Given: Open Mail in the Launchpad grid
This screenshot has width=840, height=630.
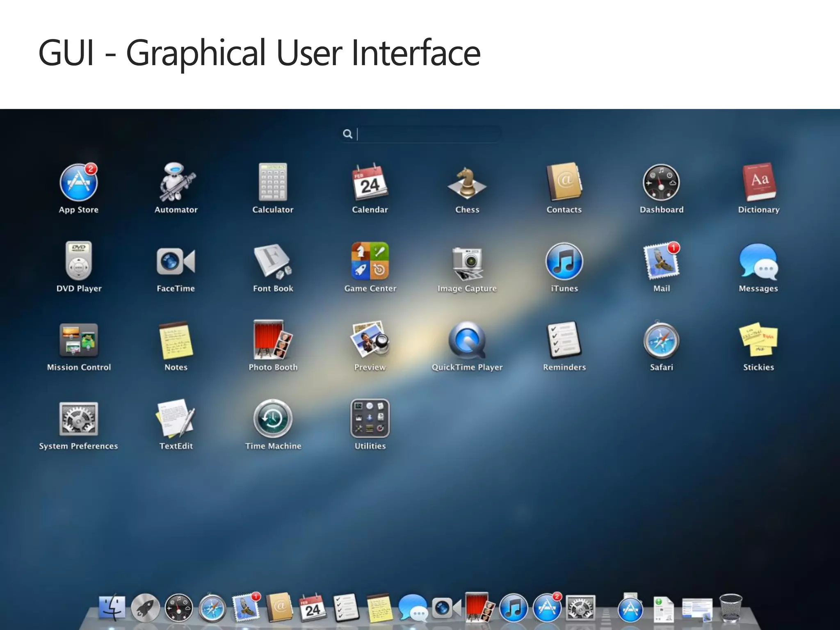Looking at the screenshot, I should [x=661, y=262].
